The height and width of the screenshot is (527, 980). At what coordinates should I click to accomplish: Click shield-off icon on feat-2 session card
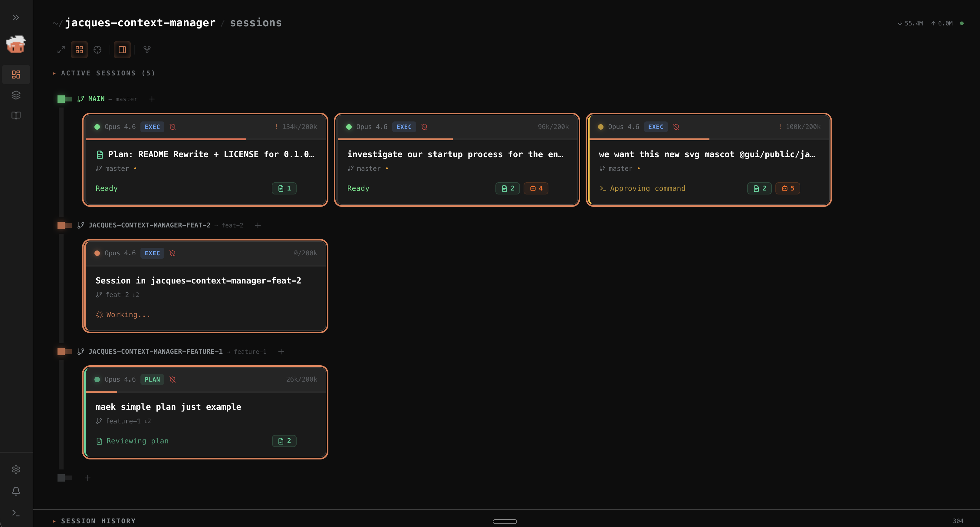(172, 253)
